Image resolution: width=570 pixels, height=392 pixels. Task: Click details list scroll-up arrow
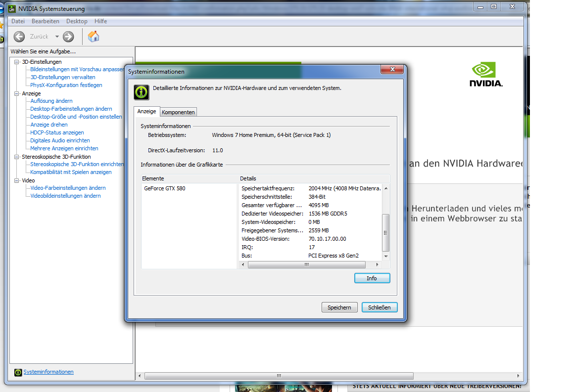pyautogui.click(x=386, y=188)
